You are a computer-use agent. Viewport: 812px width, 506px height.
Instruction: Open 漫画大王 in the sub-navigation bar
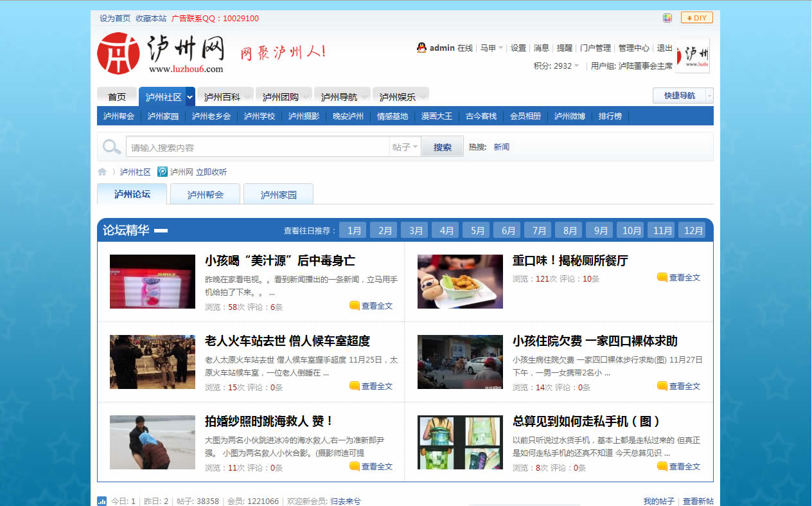coord(437,116)
